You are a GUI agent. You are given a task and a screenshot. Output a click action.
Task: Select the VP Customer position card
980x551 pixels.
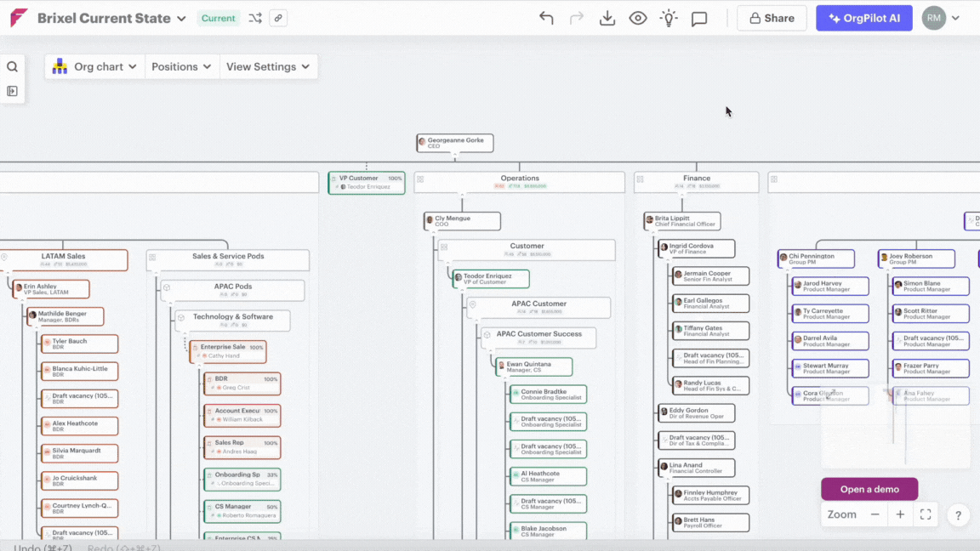point(367,183)
